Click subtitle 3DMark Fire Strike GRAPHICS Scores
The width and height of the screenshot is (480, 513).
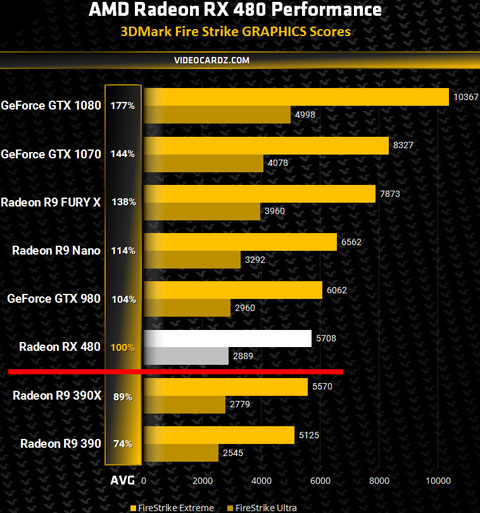click(235, 32)
